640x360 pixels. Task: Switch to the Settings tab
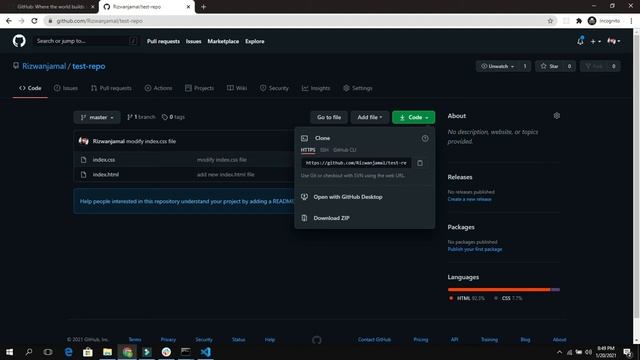click(358, 88)
